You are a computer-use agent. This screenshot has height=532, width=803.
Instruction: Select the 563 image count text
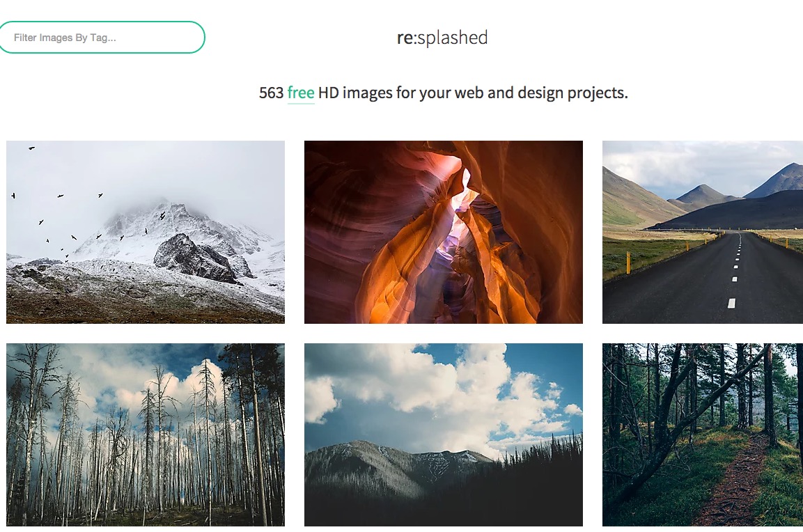[271, 93]
